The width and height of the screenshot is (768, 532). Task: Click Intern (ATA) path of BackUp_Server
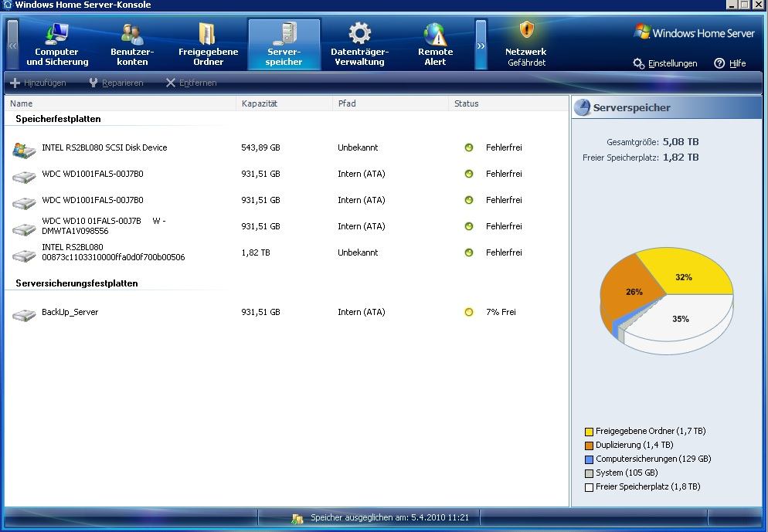[x=362, y=312]
